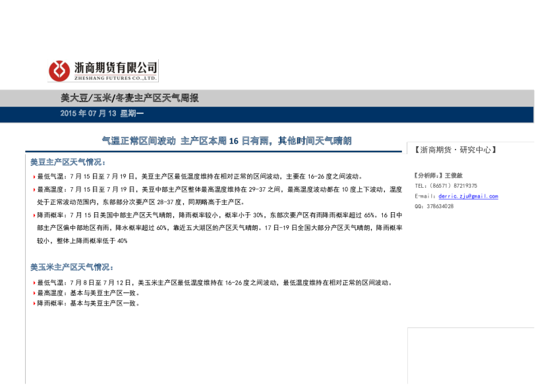Click the 【浙商期货·研究中心】 sidebar header
This screenshot has height=392, width=555.
(455, 150)
